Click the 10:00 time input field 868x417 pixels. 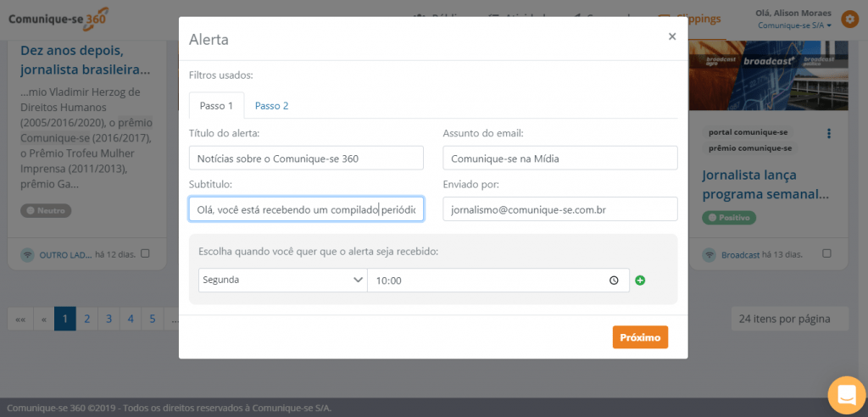point(498,281)
